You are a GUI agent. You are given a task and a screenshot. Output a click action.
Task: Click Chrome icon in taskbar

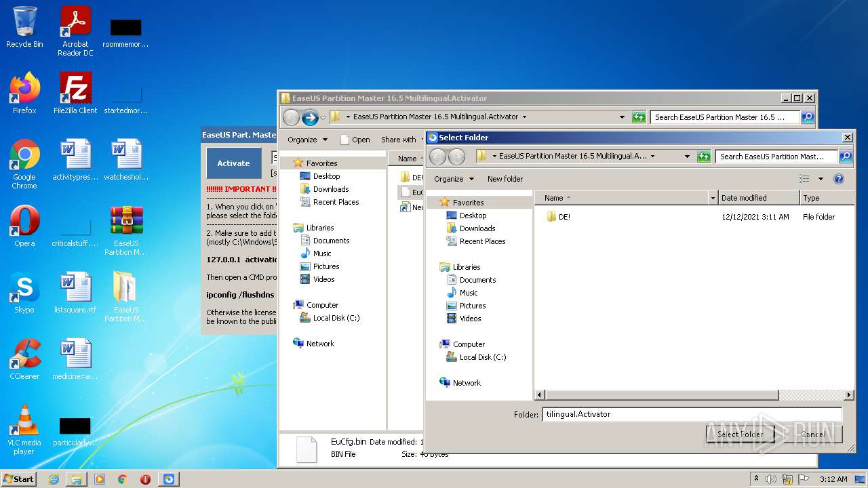(x=122, y=479)
